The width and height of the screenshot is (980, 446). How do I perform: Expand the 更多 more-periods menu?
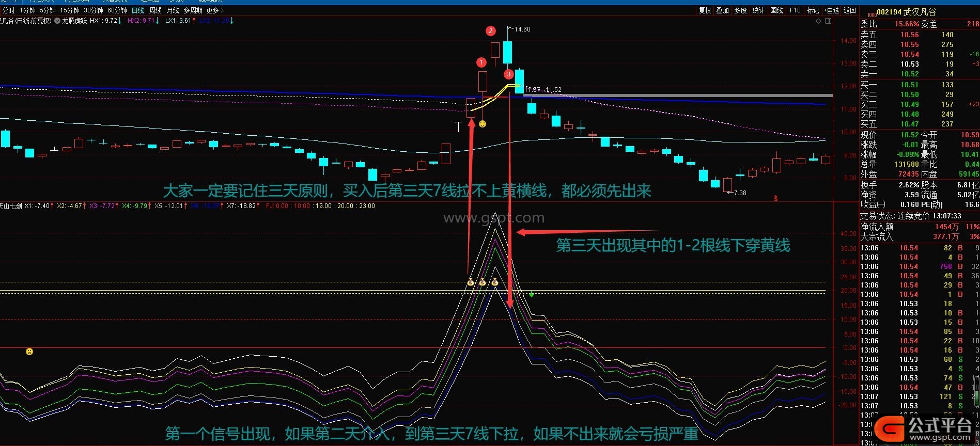coord(215,10)
